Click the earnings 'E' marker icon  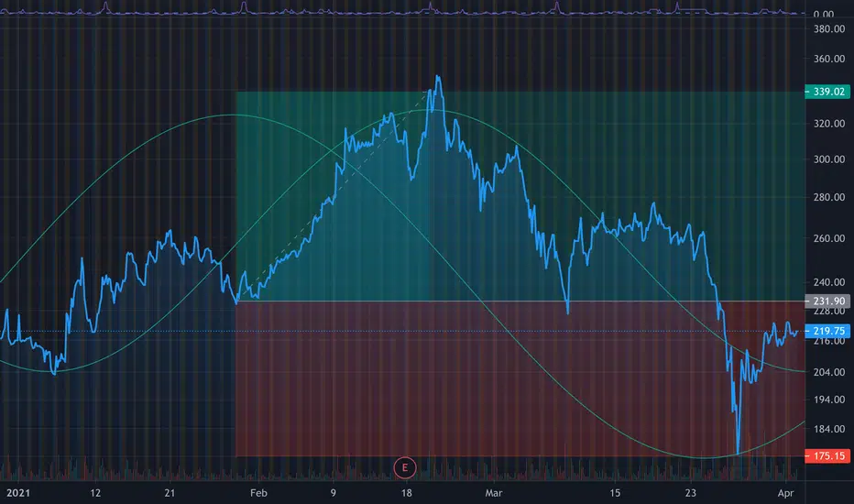point(405,467)
